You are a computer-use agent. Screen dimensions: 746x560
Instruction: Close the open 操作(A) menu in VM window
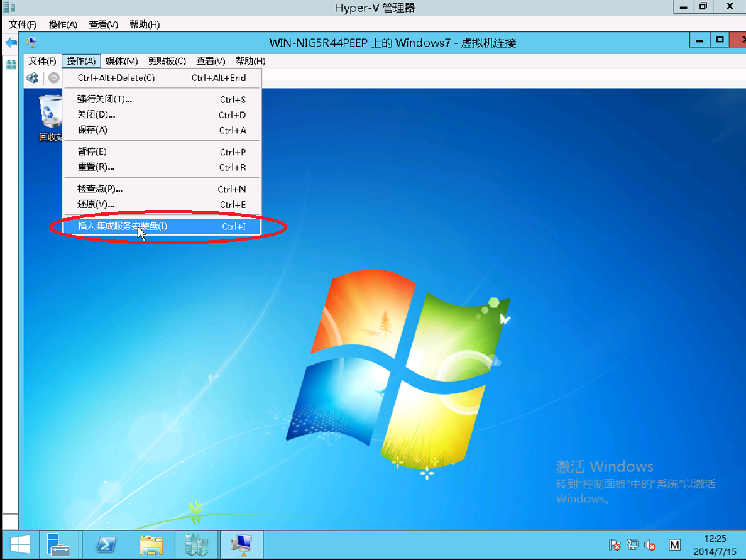click(x=81, y=61)
